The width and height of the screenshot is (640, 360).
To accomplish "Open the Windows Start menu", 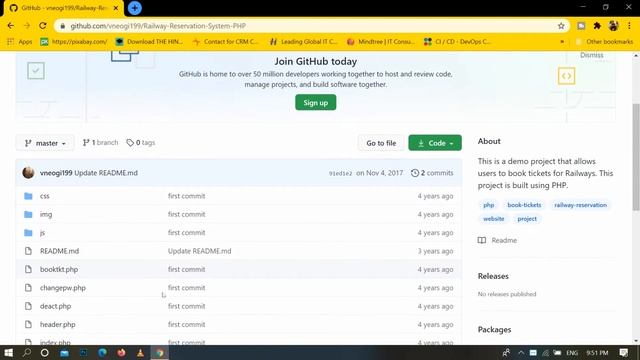I will 8,353.
